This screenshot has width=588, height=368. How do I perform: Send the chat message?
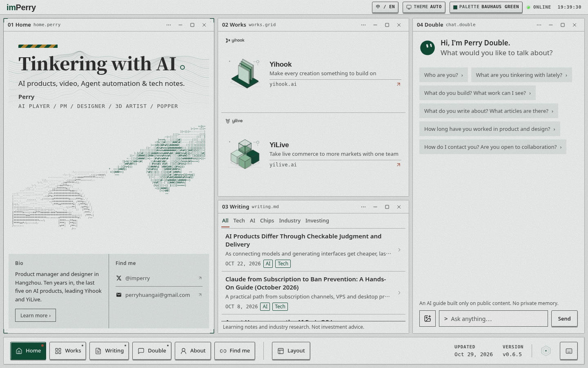[x=564, y=319]
